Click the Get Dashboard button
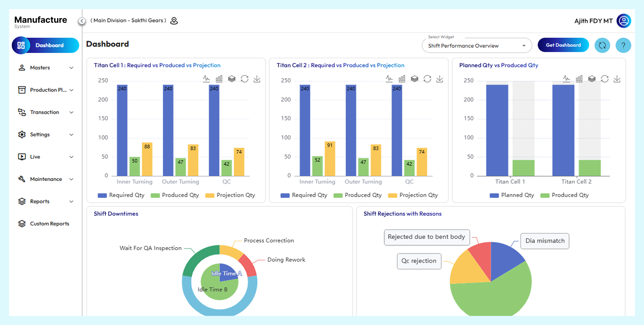Image resolution: width=644 pixels, height=325 pixels. pyautogui.click(x=563, y=45)
